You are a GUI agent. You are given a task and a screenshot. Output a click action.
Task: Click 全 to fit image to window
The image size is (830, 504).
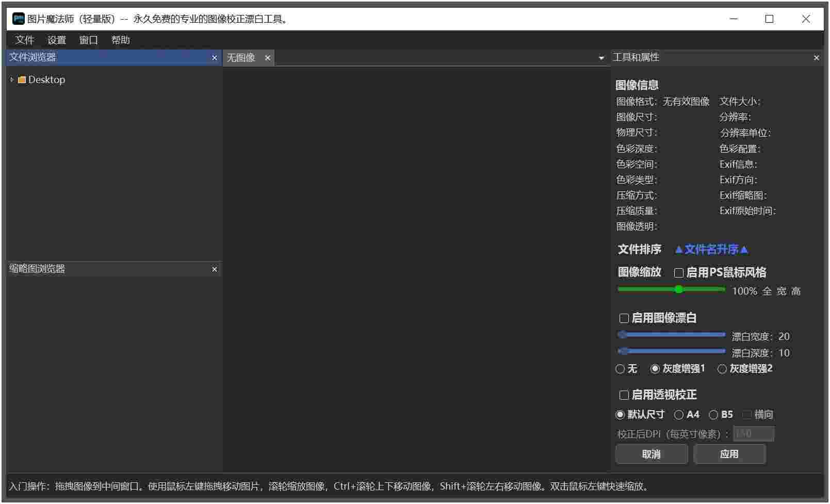767,291
